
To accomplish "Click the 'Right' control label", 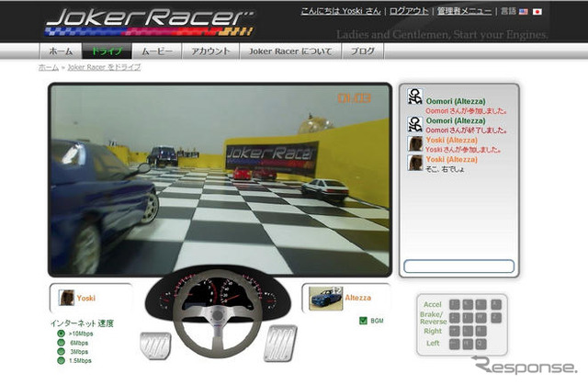I will [x=433, y=332].
